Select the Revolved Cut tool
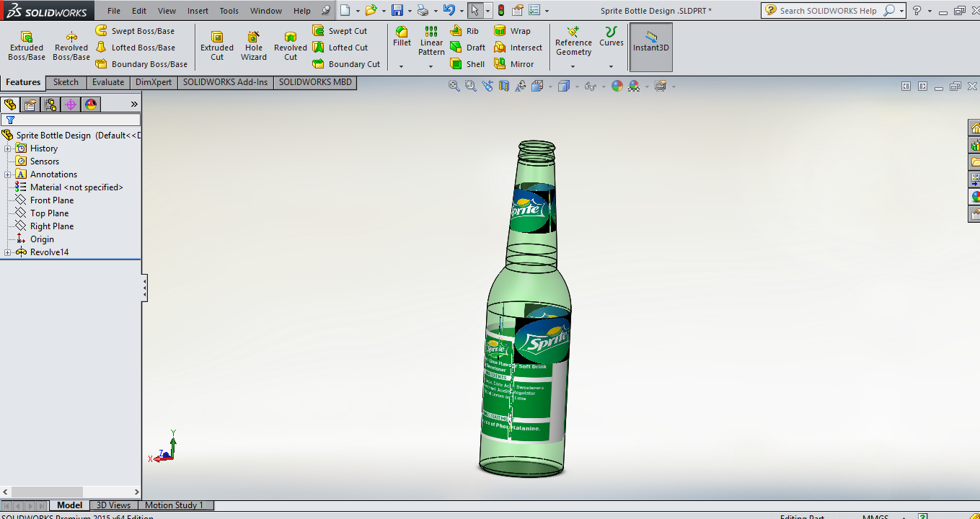Viewport: 980px width, 519px height. 291,46
